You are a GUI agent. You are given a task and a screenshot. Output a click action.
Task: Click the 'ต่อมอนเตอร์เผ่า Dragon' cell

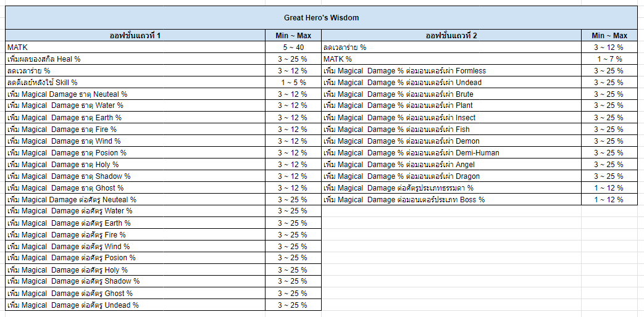451,176
